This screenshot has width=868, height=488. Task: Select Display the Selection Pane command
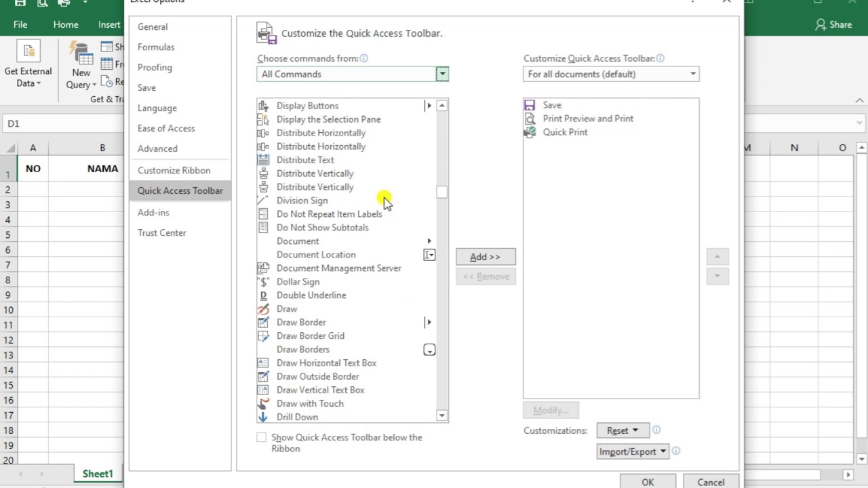pos(346,119)
